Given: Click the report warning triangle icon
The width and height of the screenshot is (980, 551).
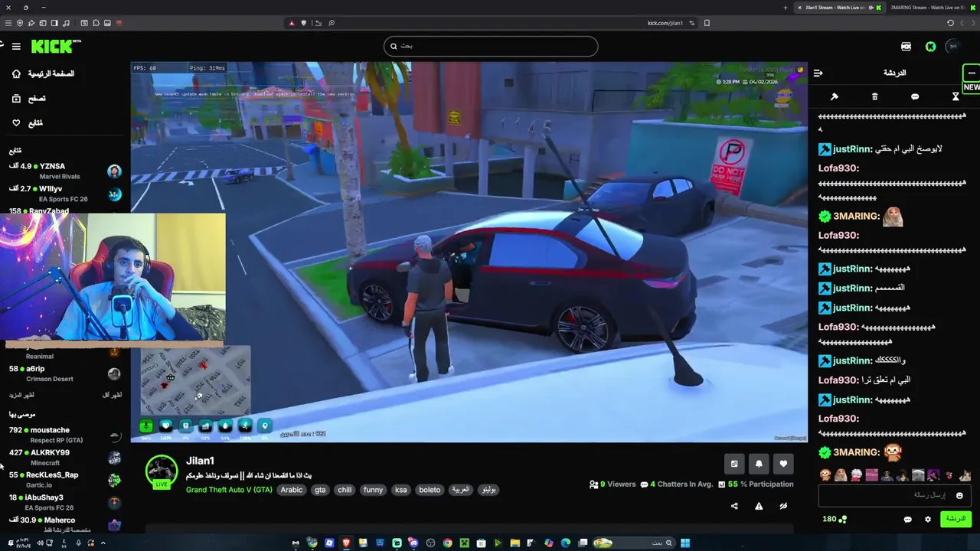Looking at the screenshot, I should pos(759,506).
